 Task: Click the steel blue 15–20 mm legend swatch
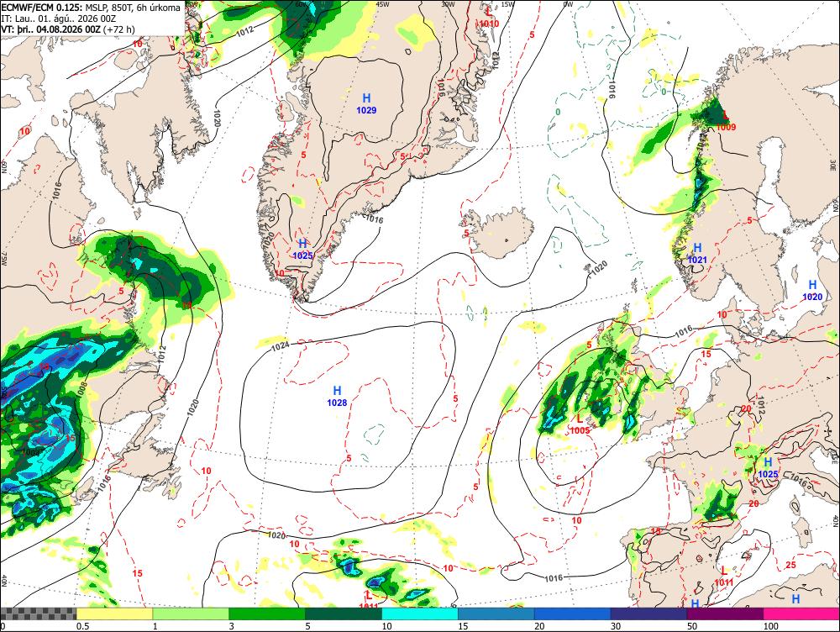[496, 614]
